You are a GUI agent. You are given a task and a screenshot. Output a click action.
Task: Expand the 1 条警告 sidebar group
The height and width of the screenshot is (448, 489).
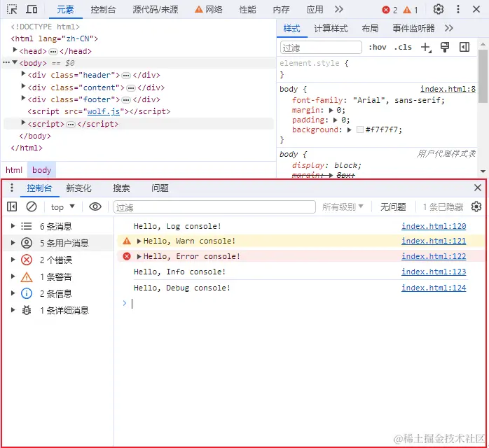point(13,276)
